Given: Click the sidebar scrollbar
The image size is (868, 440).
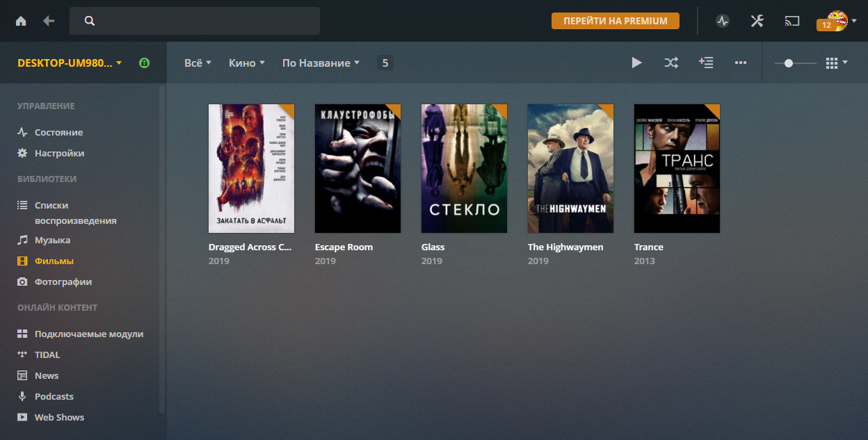Looking at the screenshot, I should click(x=162, y=249).
